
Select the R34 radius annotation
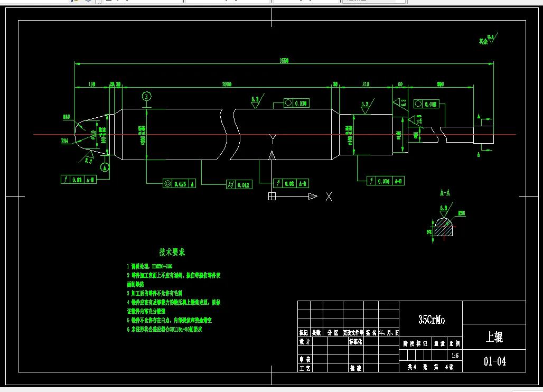click(x=65, y=141)
